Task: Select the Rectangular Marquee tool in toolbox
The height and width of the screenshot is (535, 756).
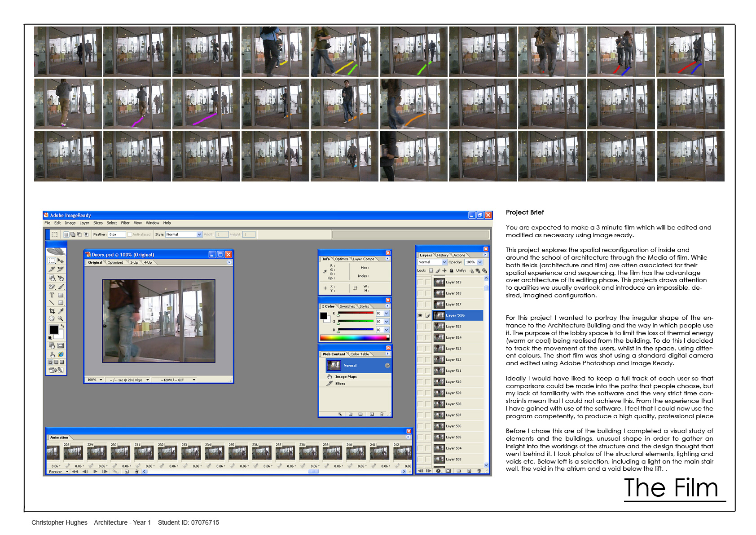Action: coord(52,261)
